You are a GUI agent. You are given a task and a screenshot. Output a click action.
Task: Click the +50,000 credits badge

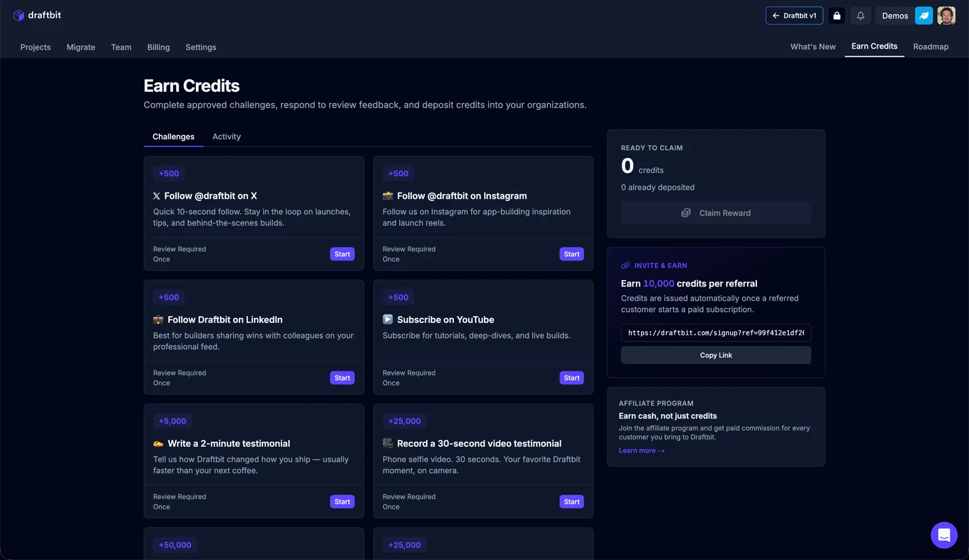[x=175, y=545]
